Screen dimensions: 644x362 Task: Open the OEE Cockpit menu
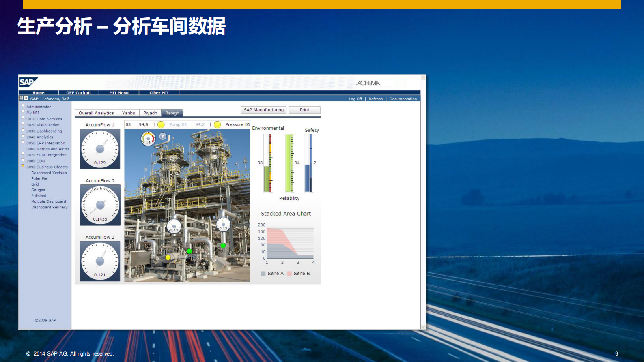[79, 93]
